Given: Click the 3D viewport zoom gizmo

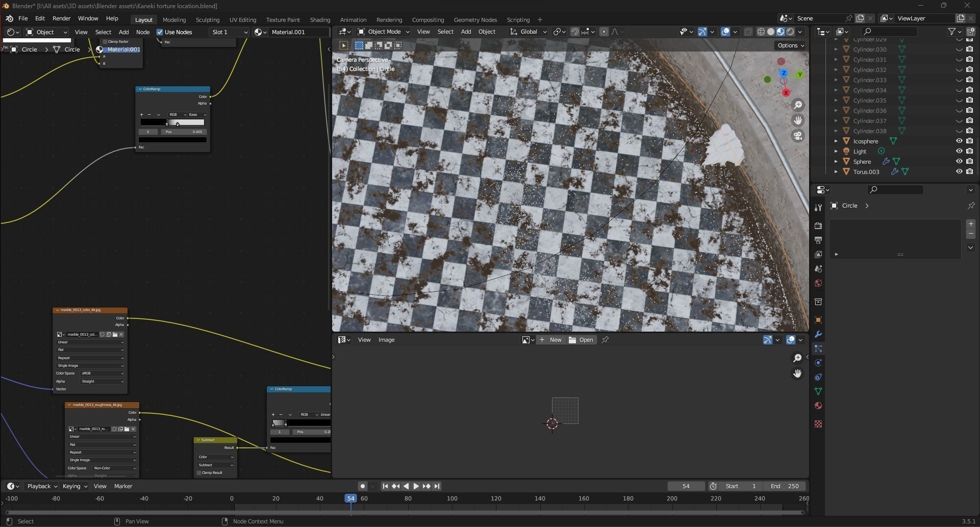Looking at the screenshot, I should pos(797,105).
